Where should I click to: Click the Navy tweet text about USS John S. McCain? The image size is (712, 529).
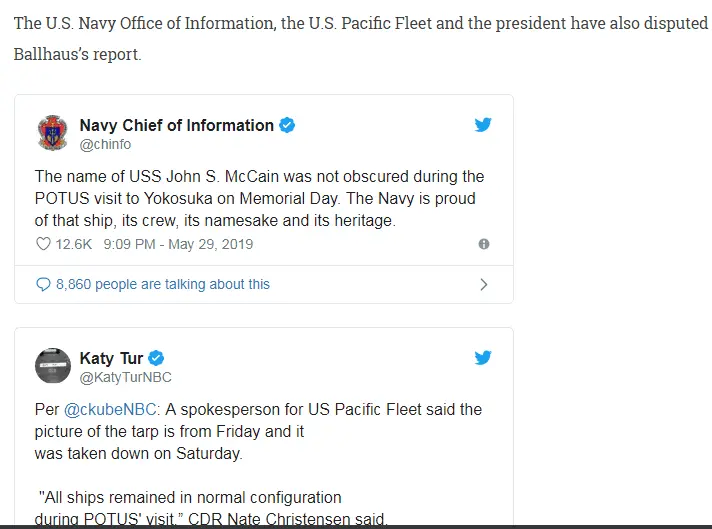pyautogui.click(x=259, y=198)
